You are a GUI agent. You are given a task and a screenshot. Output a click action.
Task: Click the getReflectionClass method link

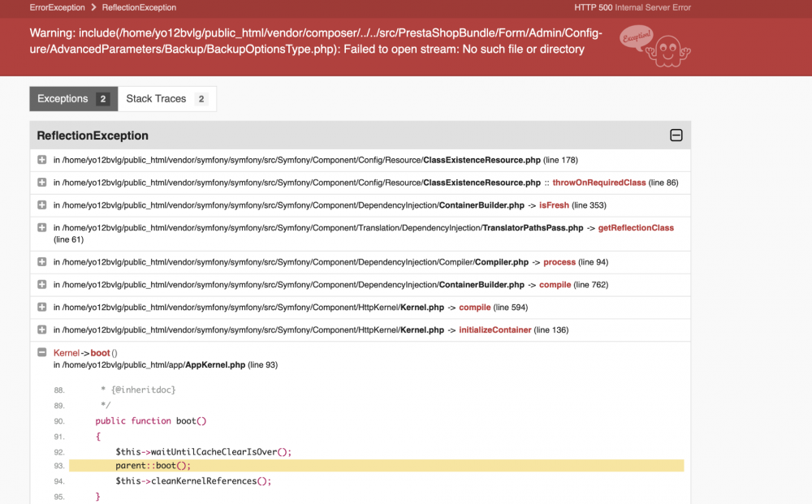(636, 228)
